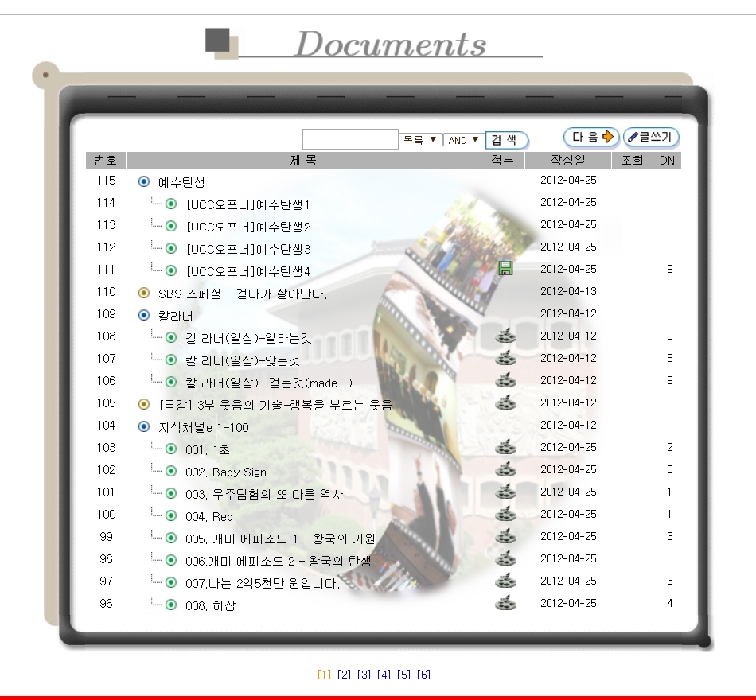Image resolution: width=756 pixels, height=700 pixels.
Task: Open the attachment icon for 001. 1초
Action: (x=505, y=446)
